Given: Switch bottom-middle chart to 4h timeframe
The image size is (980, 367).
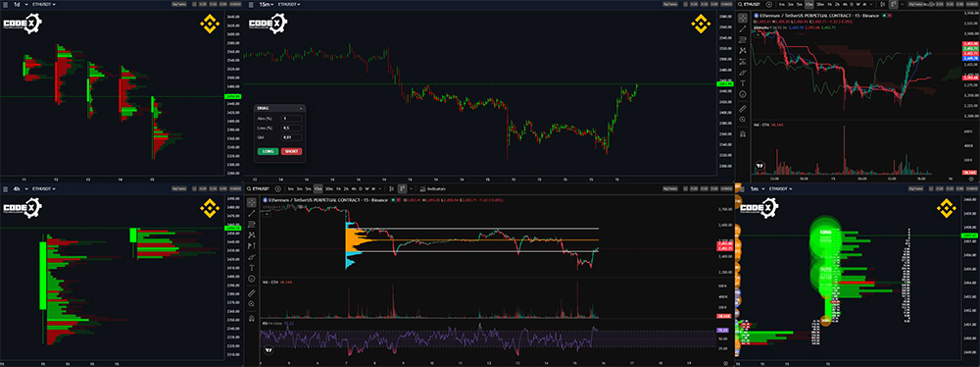Looking at the screenshot, I should click(x=354, y=188).
